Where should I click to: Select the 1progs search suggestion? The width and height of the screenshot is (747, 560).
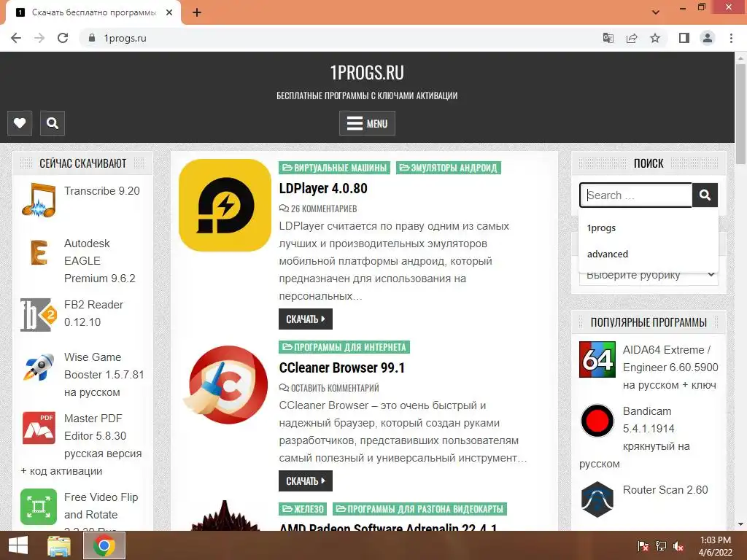point(649,228)
